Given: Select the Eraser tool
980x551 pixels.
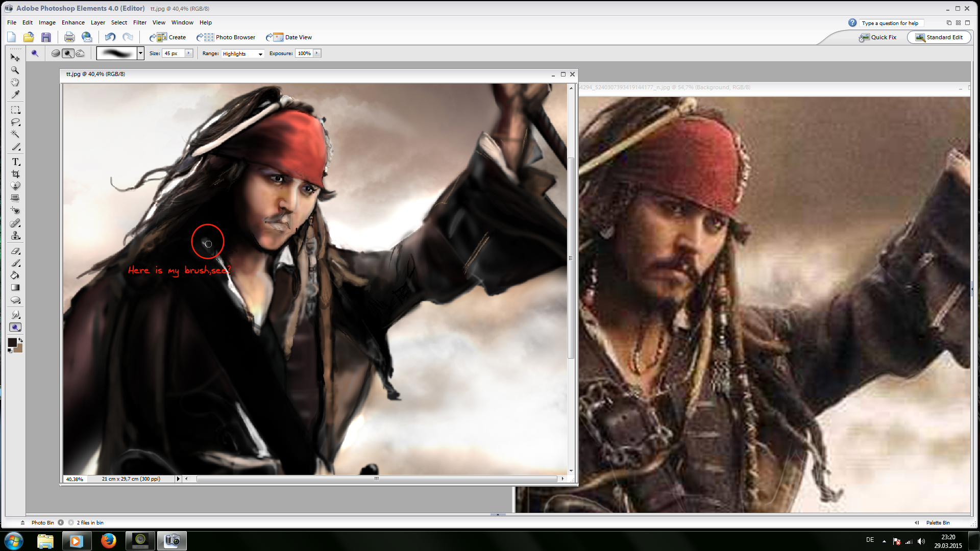Looking at the screenshot, I should click(15, 251).
